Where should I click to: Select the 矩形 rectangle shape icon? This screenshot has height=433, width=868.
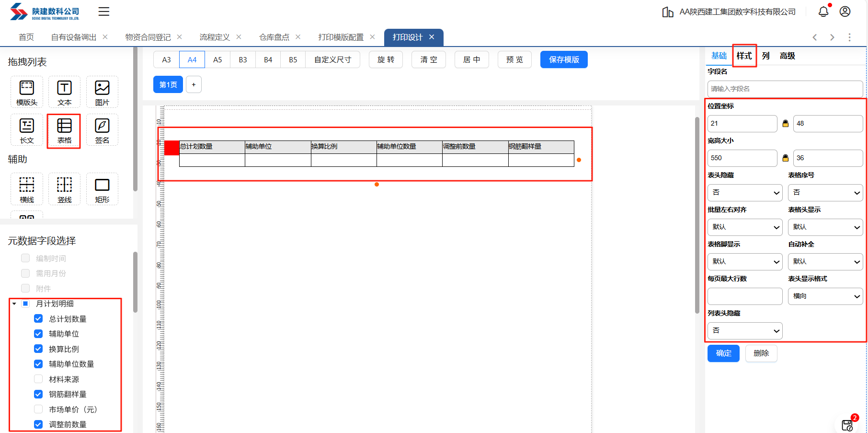point(102,189)
